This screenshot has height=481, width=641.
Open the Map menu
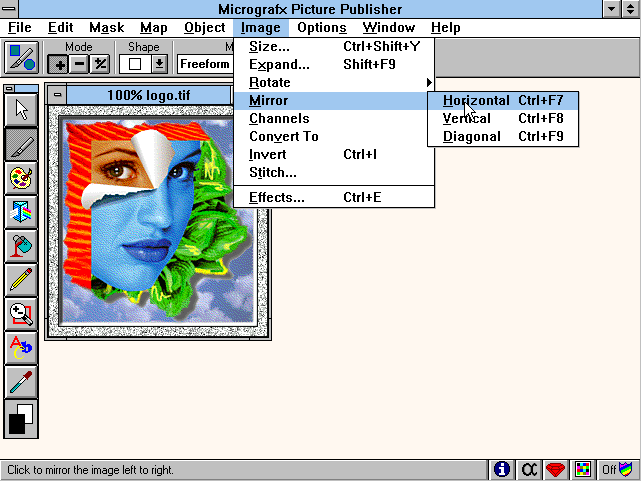coord(154,27)
